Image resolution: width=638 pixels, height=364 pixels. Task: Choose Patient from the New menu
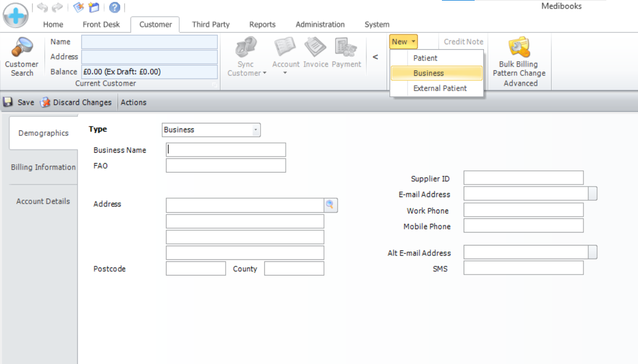426,58
